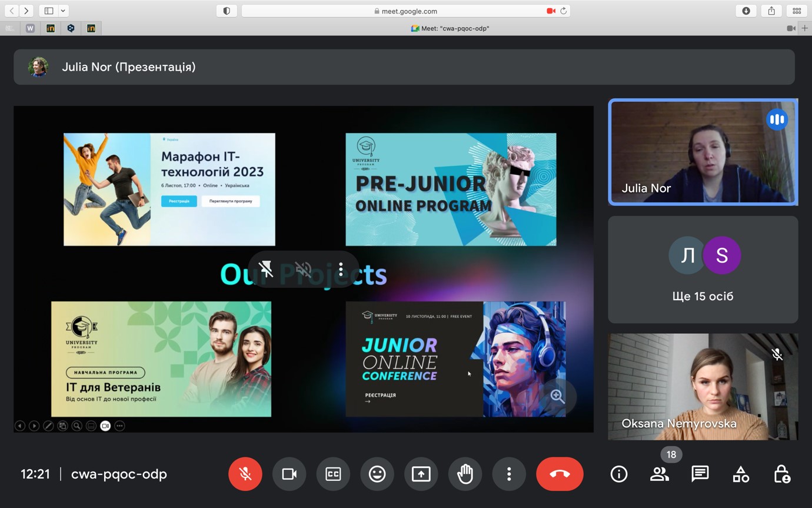The height and width of the screenshot is (508, 812).
Task: Open the meeting details info icon
Action: pyautogui.click(x=618, y=474)
